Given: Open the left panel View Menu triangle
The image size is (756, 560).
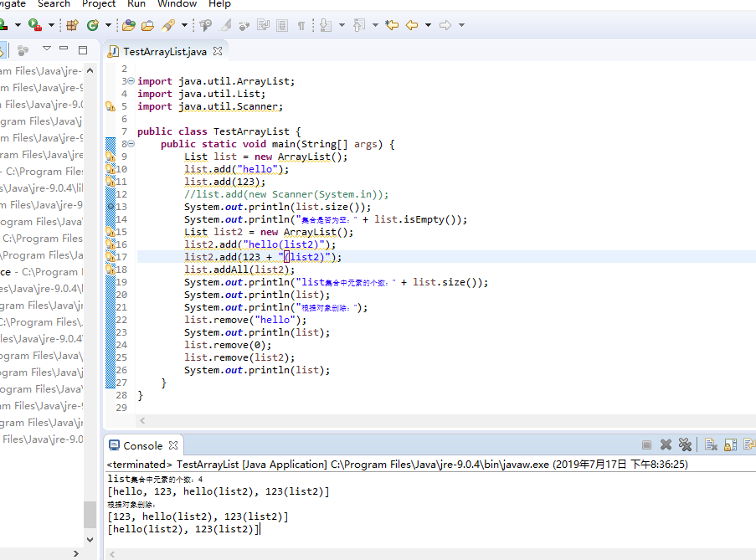Looking at the screenshot, I should pyautogui.click(x=46, y=49).
